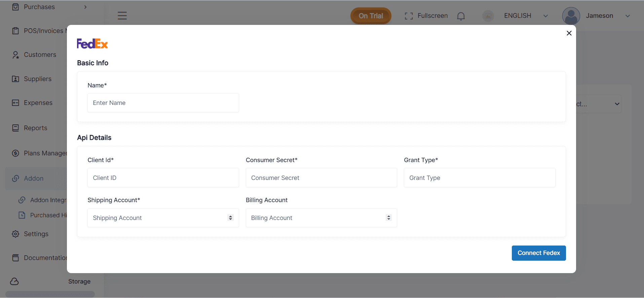Click the On Trial badge
The width and height of the screenshot is (644, 298).
[x=371, y=16]
